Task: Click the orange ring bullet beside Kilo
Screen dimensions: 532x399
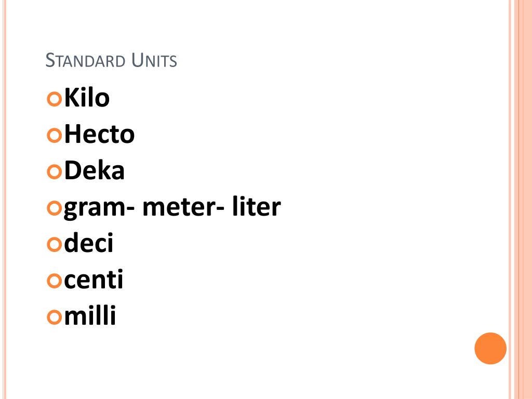Action: pos(54,99)
